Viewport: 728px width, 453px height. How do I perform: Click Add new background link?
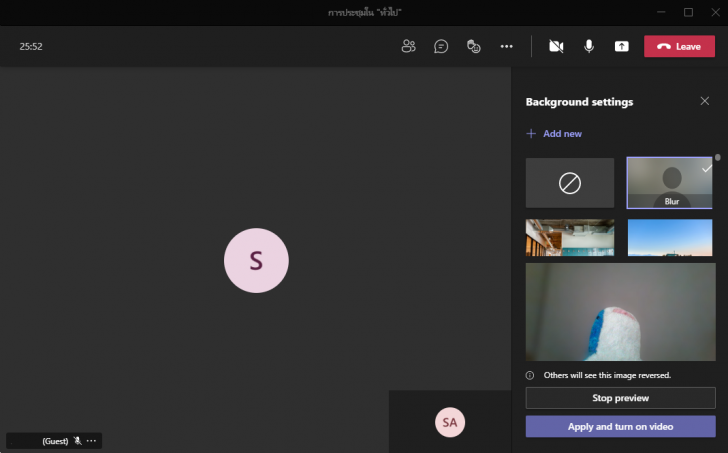562,134
